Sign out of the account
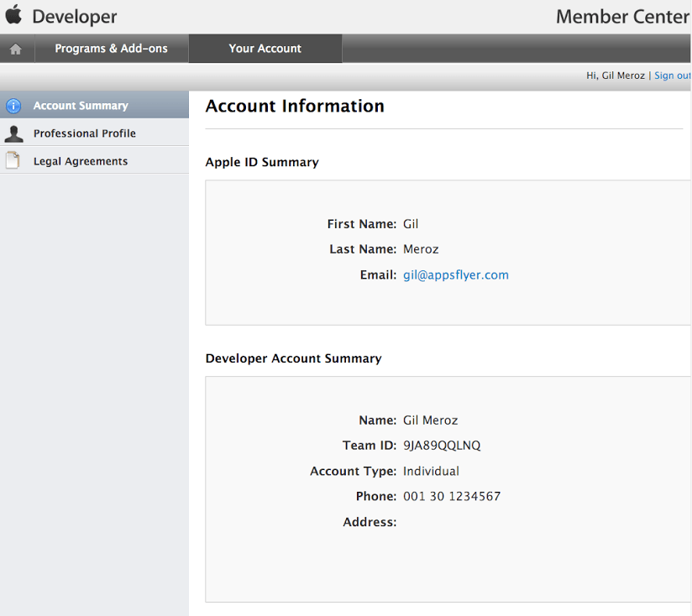The height and width of the screenshot is (616, 692). [673, 76]
